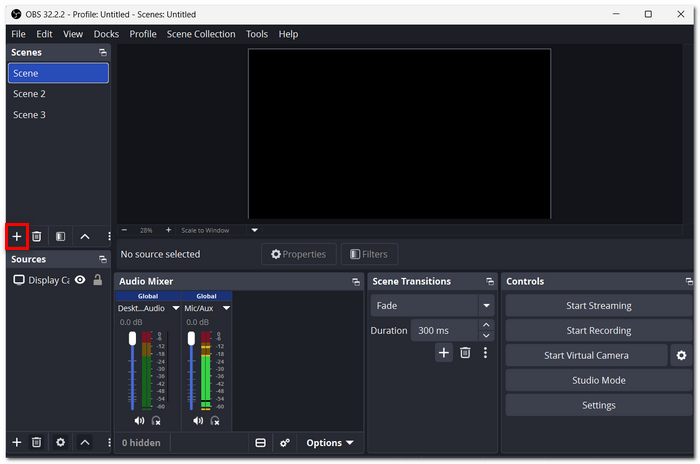
Task: Open Settings from Controls
Action: [x=599, y=405]
